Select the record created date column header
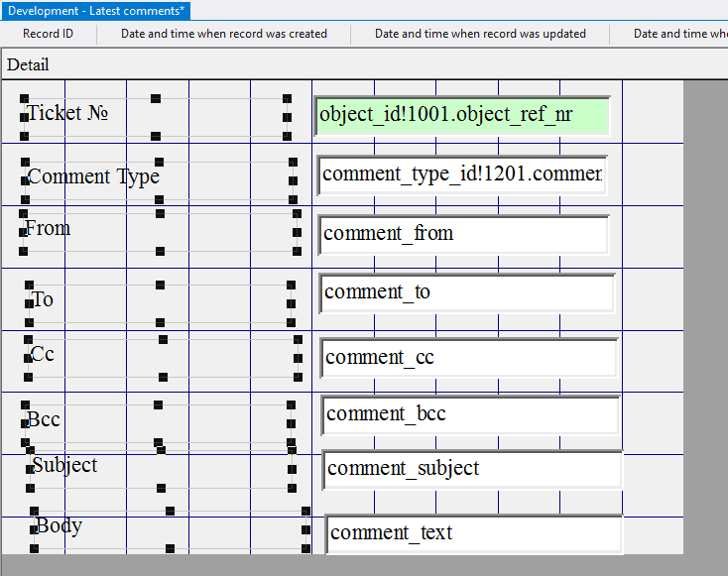This screenshot has width=728, height=576. (224, 34)
